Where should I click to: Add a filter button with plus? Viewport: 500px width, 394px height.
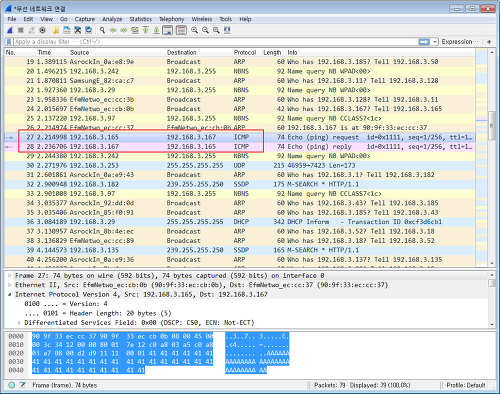(489, 42)
